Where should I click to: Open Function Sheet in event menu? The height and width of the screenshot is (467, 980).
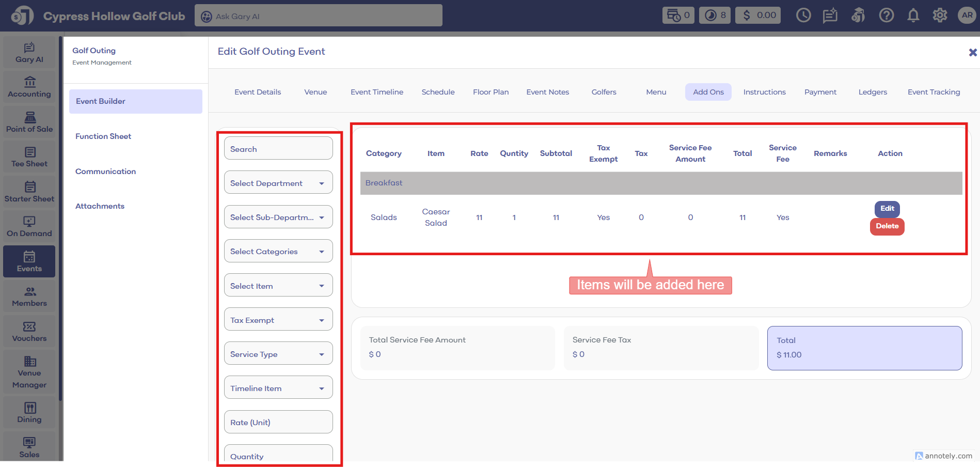click(x=103, y=136)
